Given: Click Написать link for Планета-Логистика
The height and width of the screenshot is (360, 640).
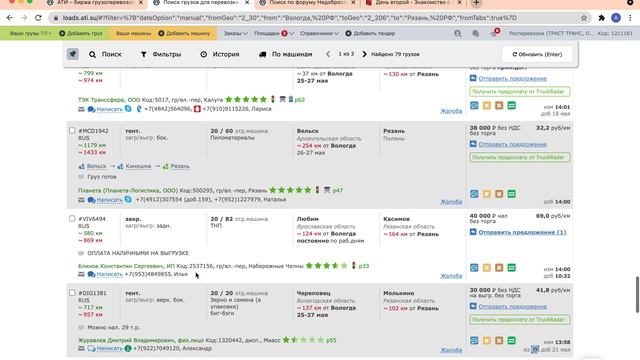Looking at the screenshot, I should pos(109,200).
